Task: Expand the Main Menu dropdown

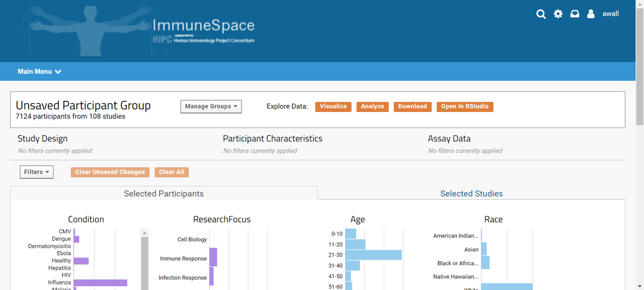Action: (x=40, y=71)
